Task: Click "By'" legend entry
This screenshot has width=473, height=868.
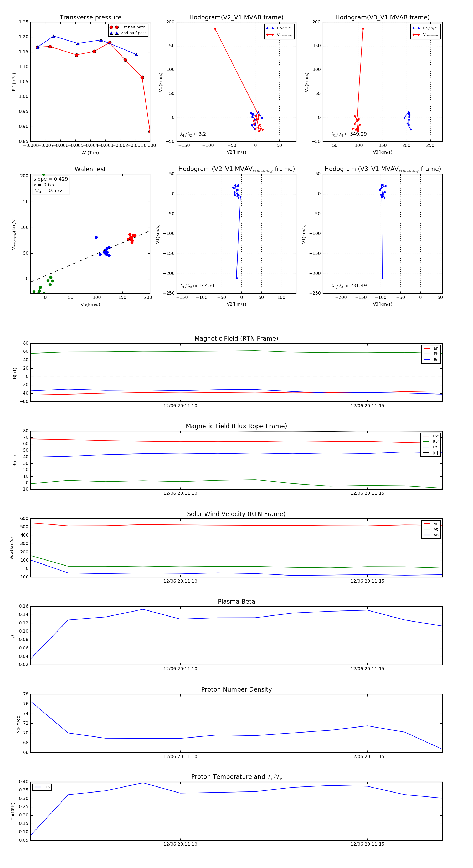Action: click(x=431, y=442)
